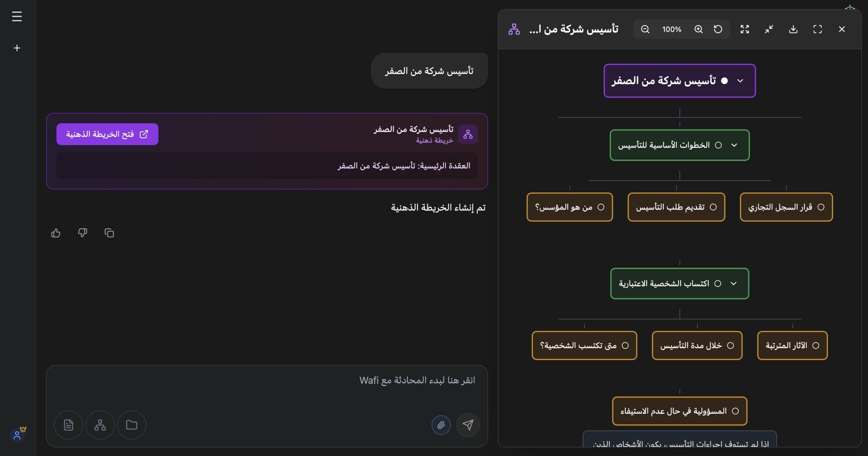Image resolution: width=868 pixels, height=456 pixels.
Task: Toggle circle on تقديم طلب التأسيس node
Action: coord(713,207)
